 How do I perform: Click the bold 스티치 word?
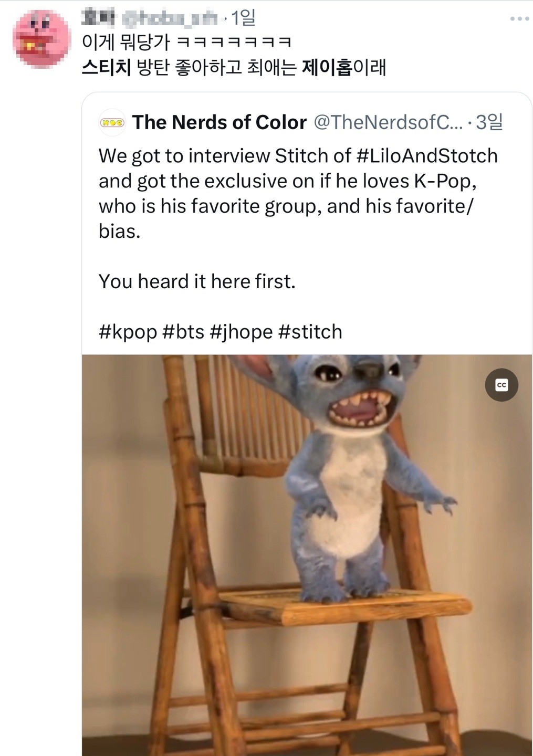[106, 68]
